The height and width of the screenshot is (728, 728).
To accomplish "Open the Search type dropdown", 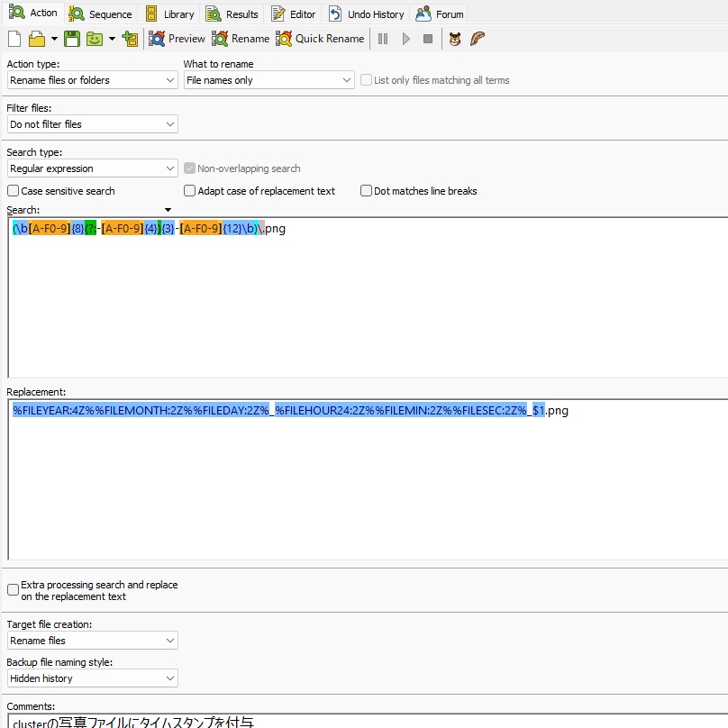I will [x=93, y=168].
